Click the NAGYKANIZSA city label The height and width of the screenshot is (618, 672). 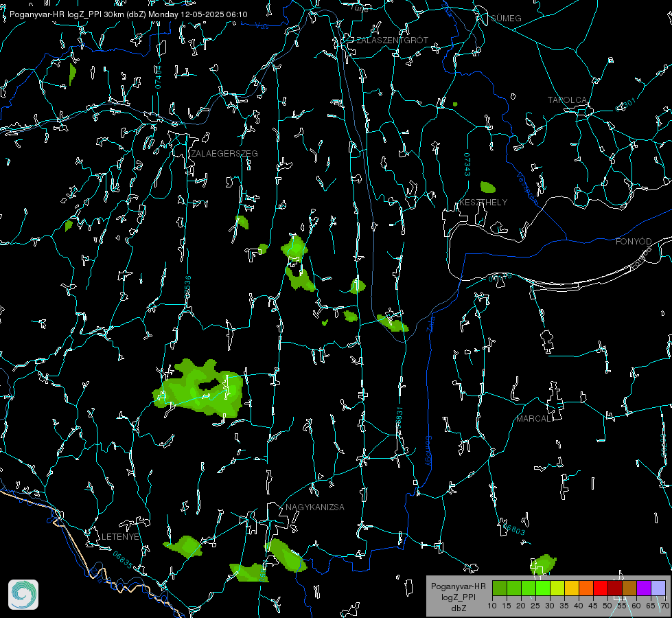(x=315, y=507)
